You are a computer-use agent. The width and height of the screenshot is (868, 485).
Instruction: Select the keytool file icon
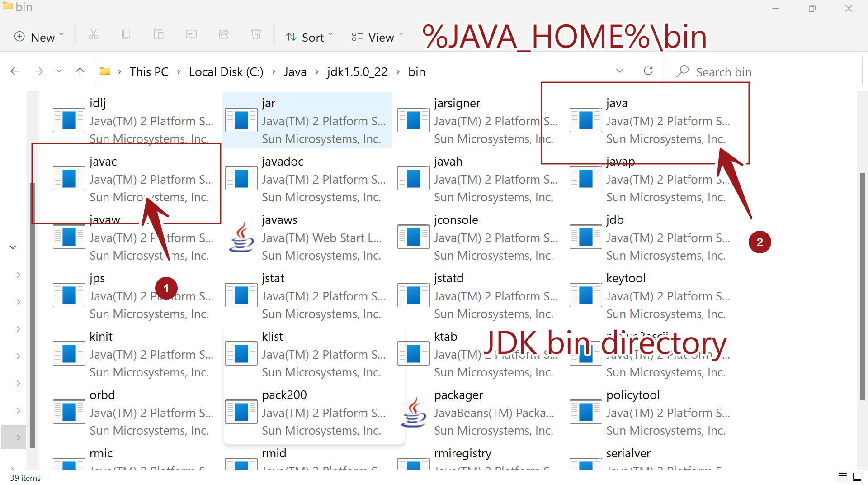(x=585, y=295)
